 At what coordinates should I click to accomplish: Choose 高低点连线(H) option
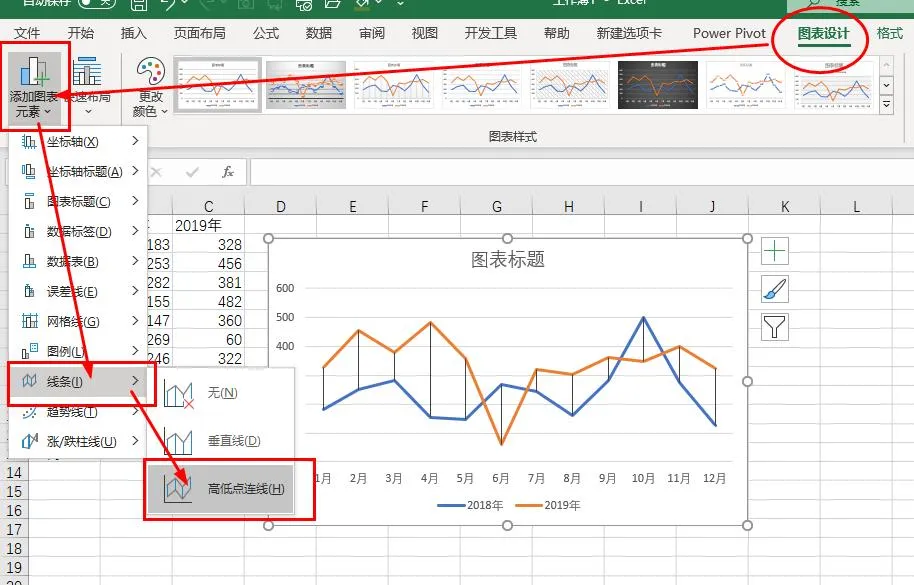tap(220, 488)
